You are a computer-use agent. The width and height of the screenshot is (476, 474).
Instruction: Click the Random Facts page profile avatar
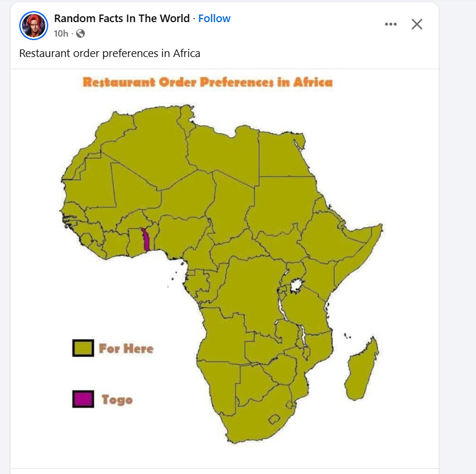point(33,25)
